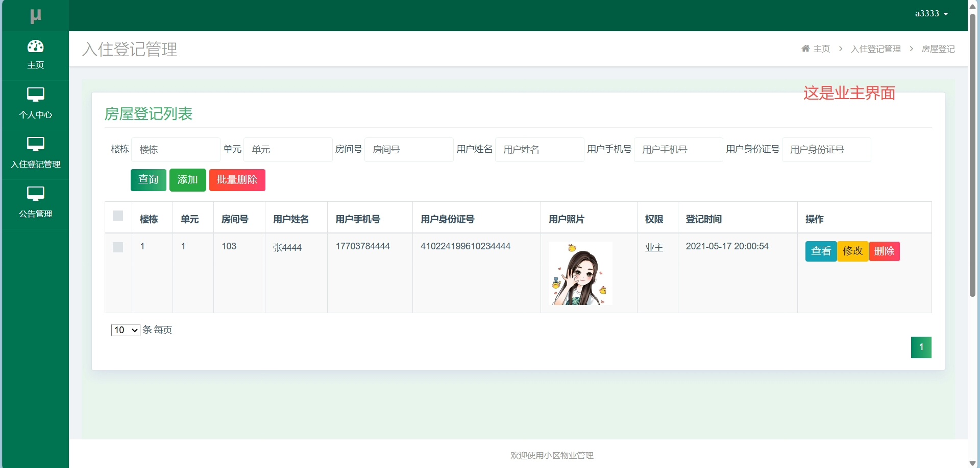
Task: Click the 房屋登记列表 panel title
Action: [x=149, y=113]
